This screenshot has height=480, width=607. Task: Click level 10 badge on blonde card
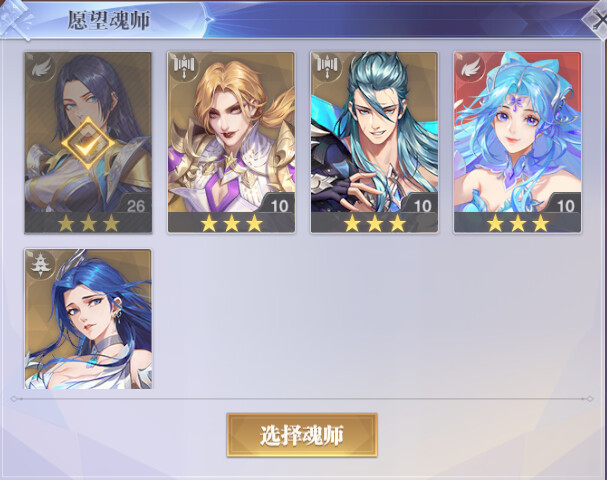coord(279,206)
